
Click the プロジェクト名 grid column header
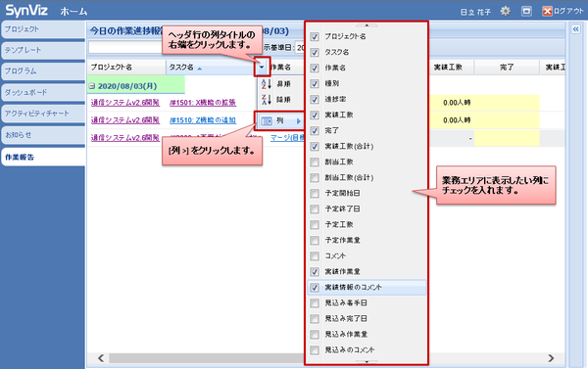126,68
